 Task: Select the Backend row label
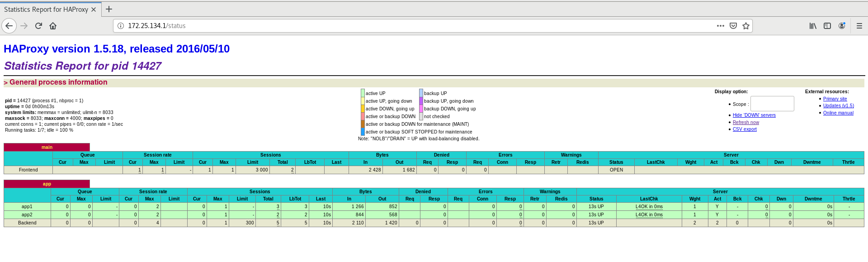click(27, 223)
